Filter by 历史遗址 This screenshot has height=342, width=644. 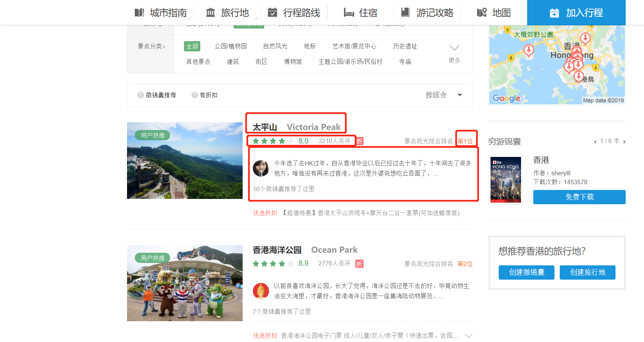tap(405, 46)
